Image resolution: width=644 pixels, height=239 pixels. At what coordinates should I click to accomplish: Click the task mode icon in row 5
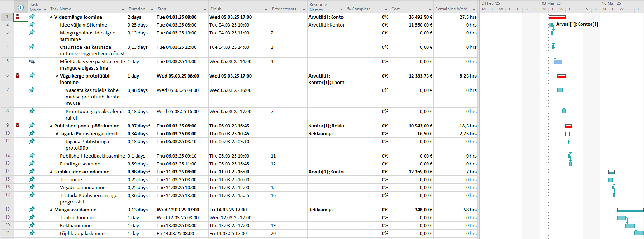tap(32, 61)
